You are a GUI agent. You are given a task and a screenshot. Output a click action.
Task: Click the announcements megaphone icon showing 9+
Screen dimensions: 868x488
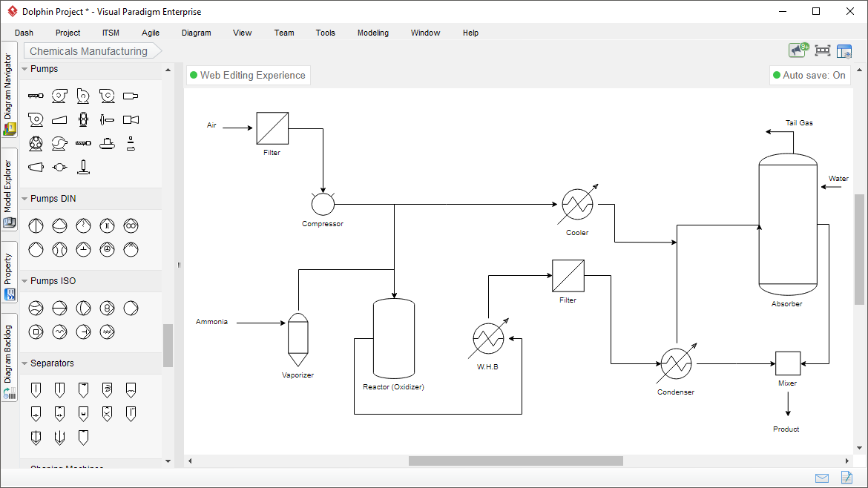point(796,50)
